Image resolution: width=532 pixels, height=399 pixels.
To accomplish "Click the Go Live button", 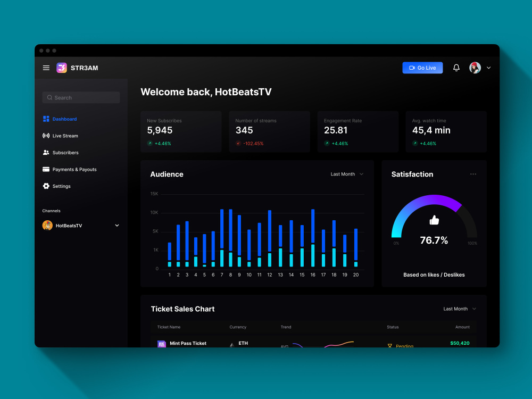I will coord(422,68).
